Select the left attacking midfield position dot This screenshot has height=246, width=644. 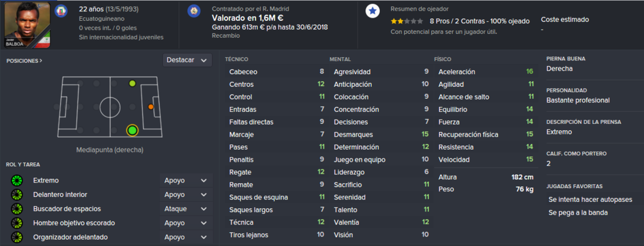(x=132, y=84)
